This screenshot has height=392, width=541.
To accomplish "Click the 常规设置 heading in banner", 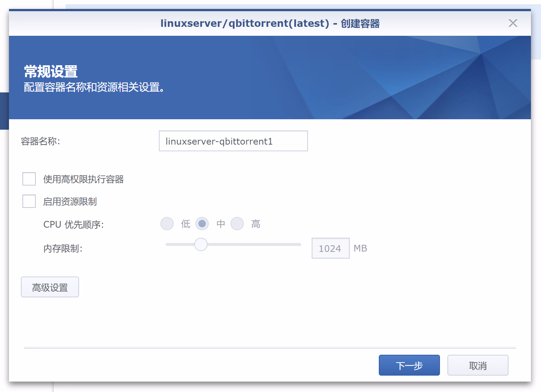I will coord(51,71).
